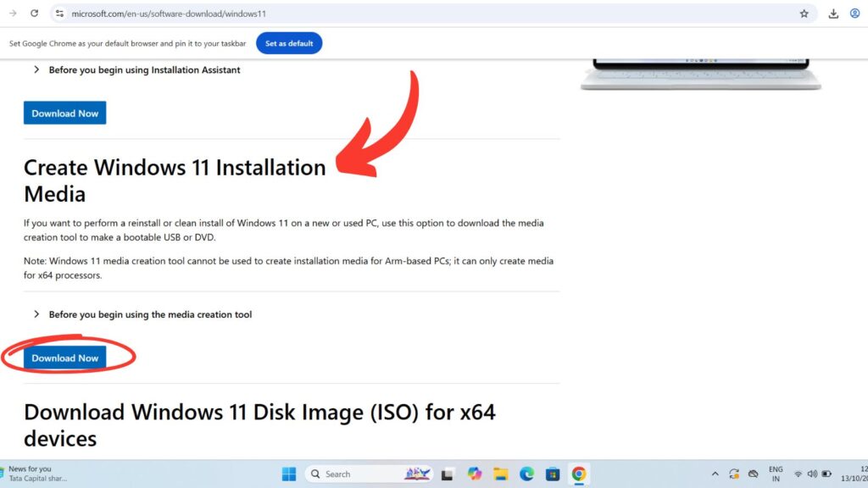Image resolution: width=868 pixels, height=488 pixels.
Task: Open the date and time in the taskbar
Action: (856, 474)
